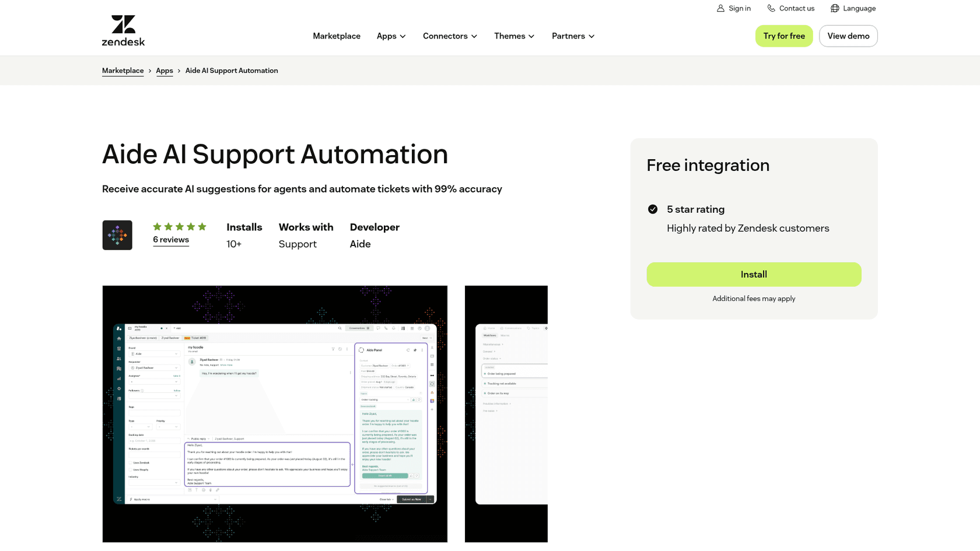The height and width of the screenshot is (551, 980).
Task: Expand the Connectors dropdown
Action: coord(450,36)
